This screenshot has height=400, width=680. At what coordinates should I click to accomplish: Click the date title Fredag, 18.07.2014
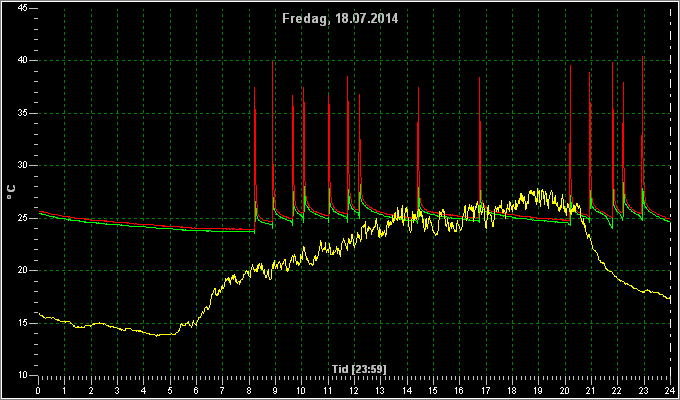(x=340, y=19)
